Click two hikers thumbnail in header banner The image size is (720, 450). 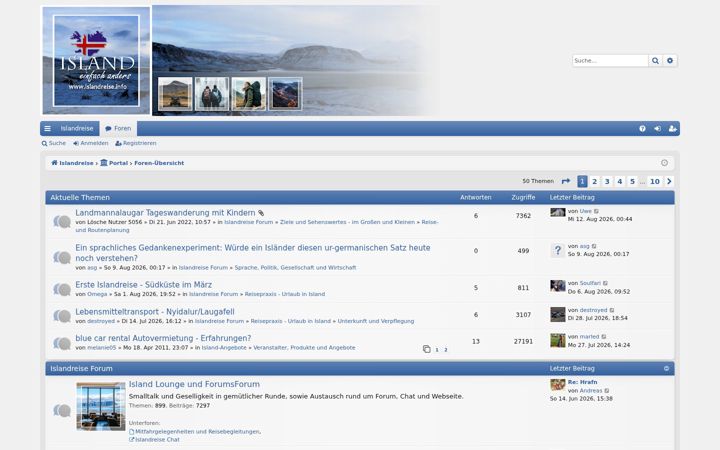click(212, 94)
